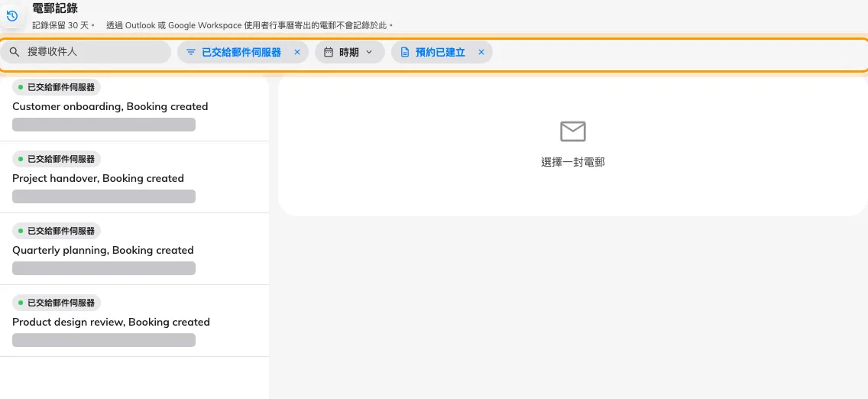Image resolution: width=868 pixels, height=399 pixels.
Task: Open the 已交給郵件伺服器 status filter
Action: (x=242, y=52)
